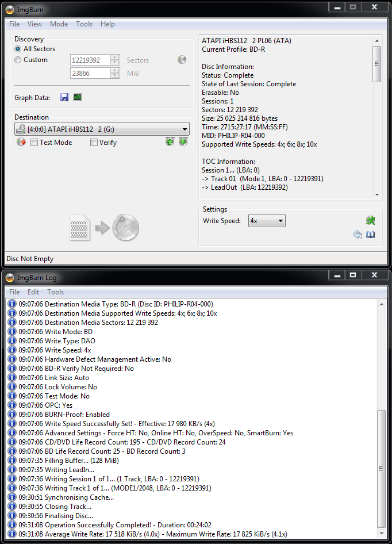
Task: Open Tools menu in ImgBurn main window
Action: click(x=84, y=24)
